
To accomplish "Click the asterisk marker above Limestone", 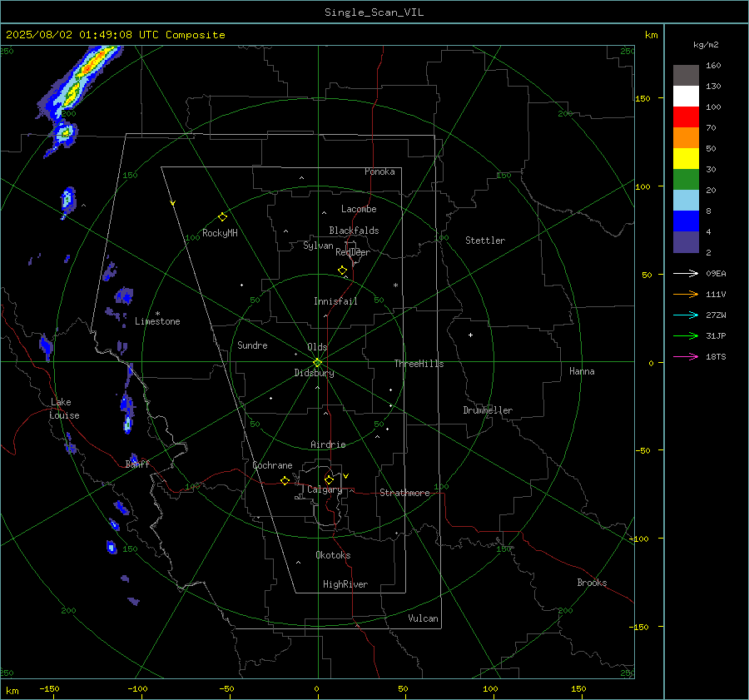I will 157,314.
